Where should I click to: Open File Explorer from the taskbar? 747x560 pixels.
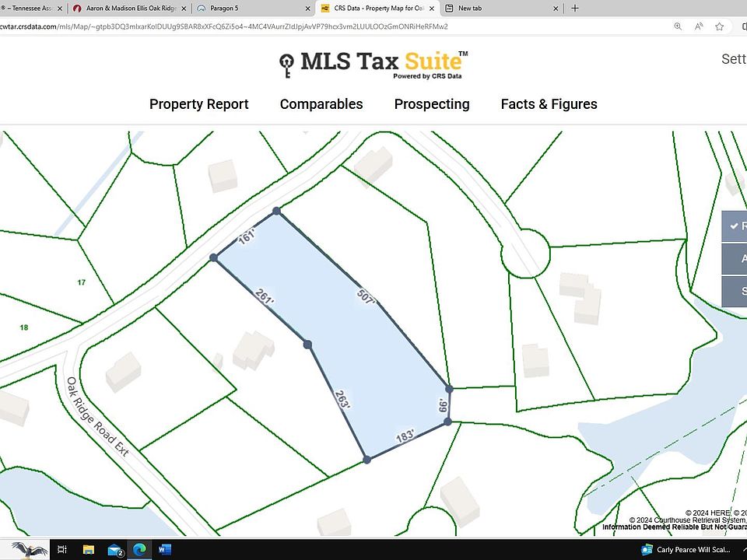coord(89,550)
